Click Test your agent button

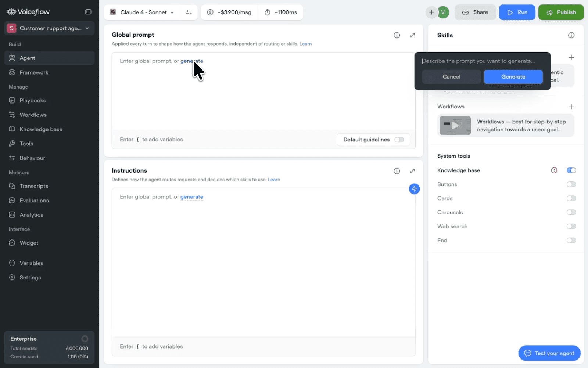click(x=549, y=353)
